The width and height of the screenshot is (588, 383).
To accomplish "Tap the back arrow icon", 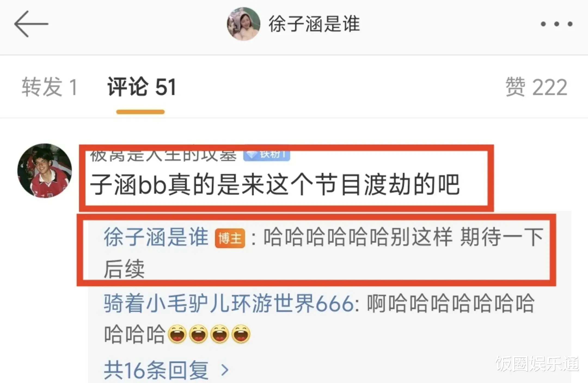I will click(x=31, y=24).
